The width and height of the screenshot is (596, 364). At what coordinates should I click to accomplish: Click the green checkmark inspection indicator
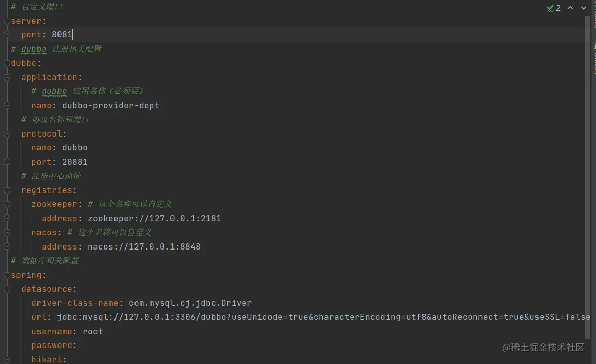pyautogui.click(x=550, y=8)
